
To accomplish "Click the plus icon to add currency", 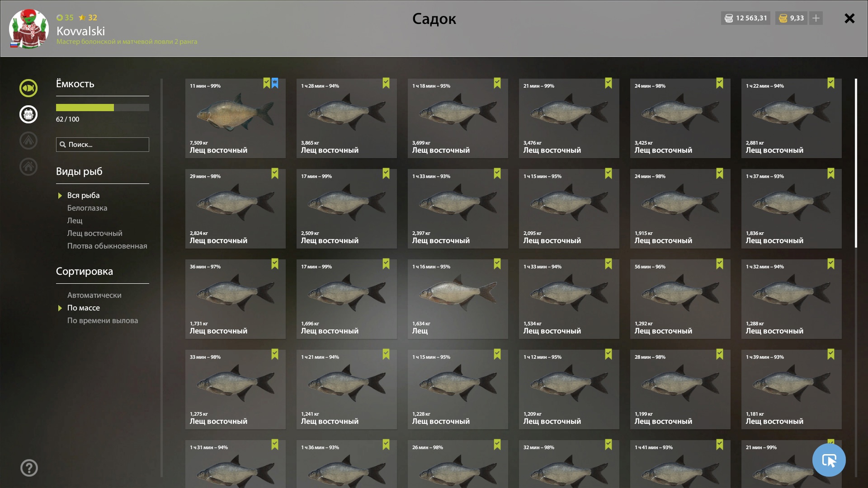I will tap(816, 18).
